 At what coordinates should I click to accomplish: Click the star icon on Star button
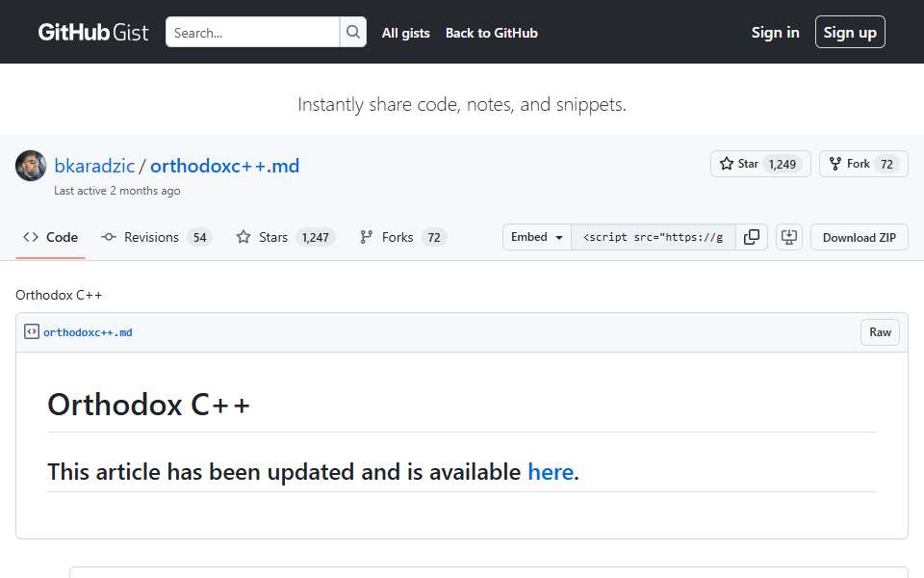point(727,164)
